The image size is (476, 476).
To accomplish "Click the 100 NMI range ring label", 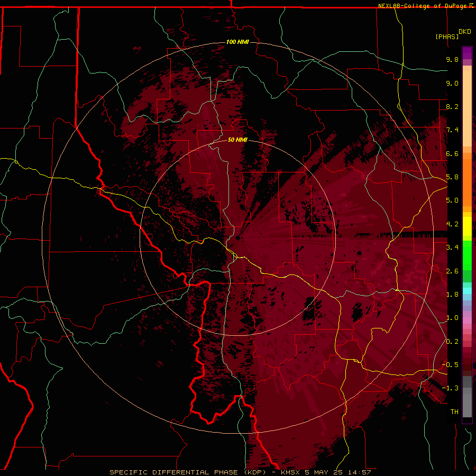I will (237, 42).
